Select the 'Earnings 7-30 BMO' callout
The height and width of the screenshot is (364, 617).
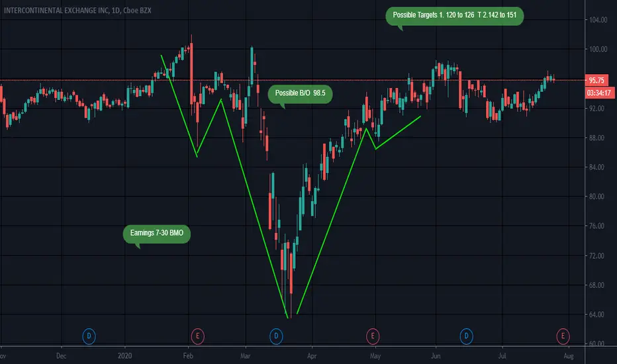157,234
